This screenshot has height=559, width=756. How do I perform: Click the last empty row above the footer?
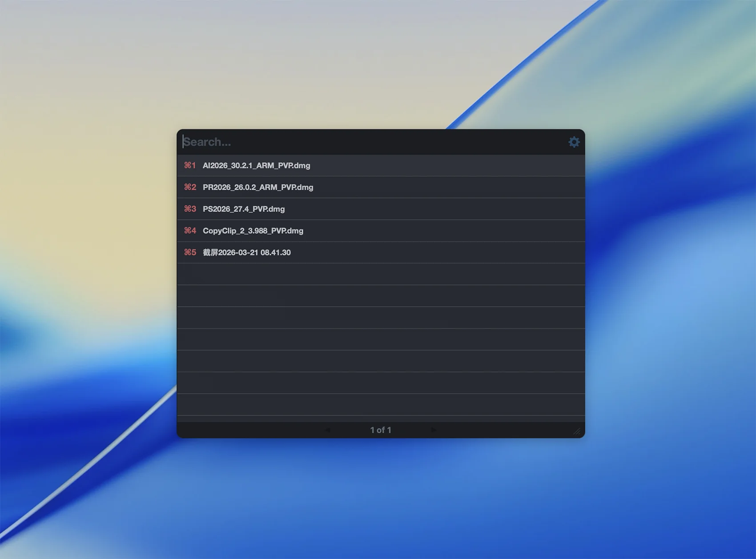point(381,405)
